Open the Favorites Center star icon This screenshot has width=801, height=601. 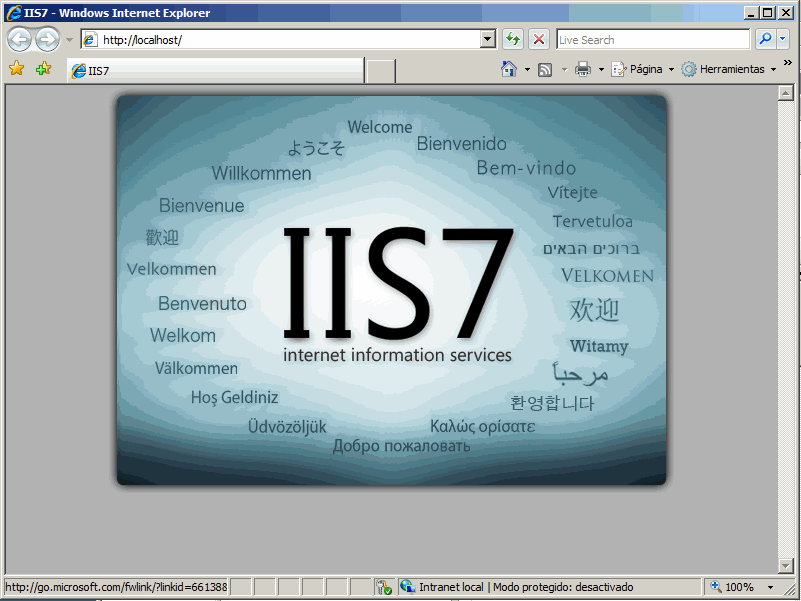pyautogui.click(x=16, y=68)
